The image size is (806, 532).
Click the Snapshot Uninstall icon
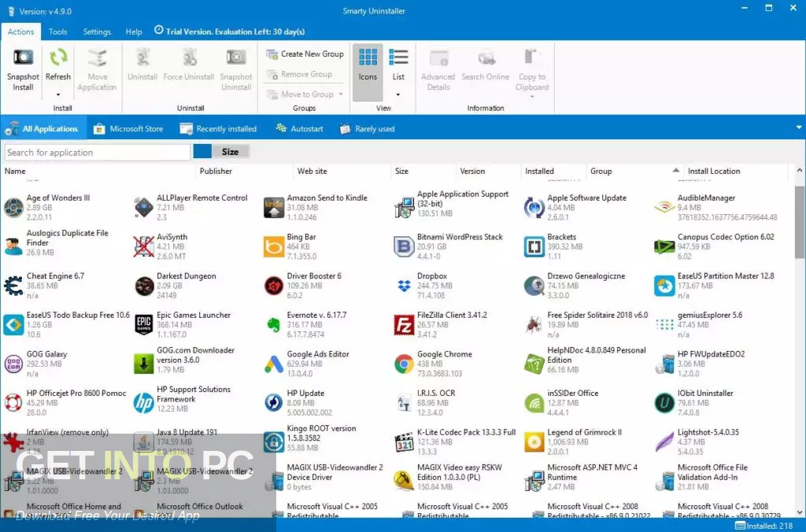point(236,57)
